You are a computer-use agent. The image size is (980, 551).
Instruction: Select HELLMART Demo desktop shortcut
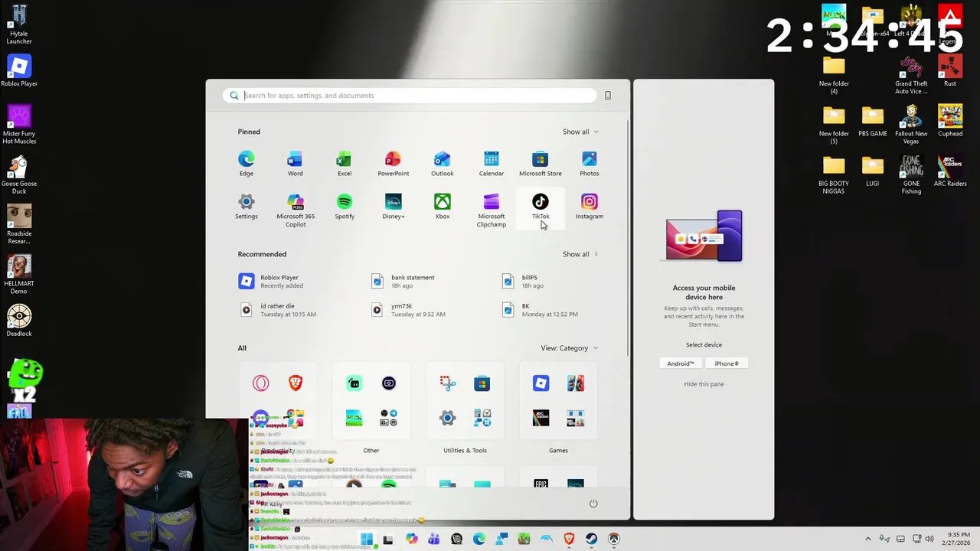click(x=19, y=274)
